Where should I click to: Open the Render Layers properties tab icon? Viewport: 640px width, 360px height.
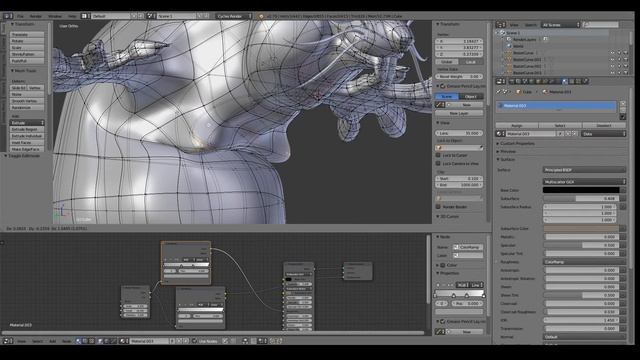[x=519, y=81]
